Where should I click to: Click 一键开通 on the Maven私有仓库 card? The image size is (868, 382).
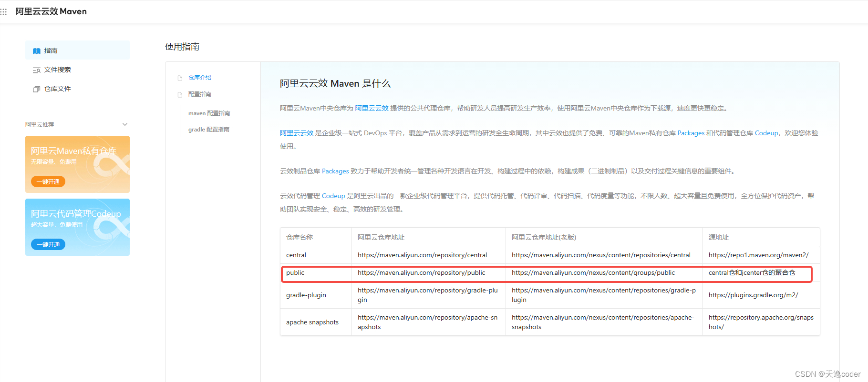[48, 181]
